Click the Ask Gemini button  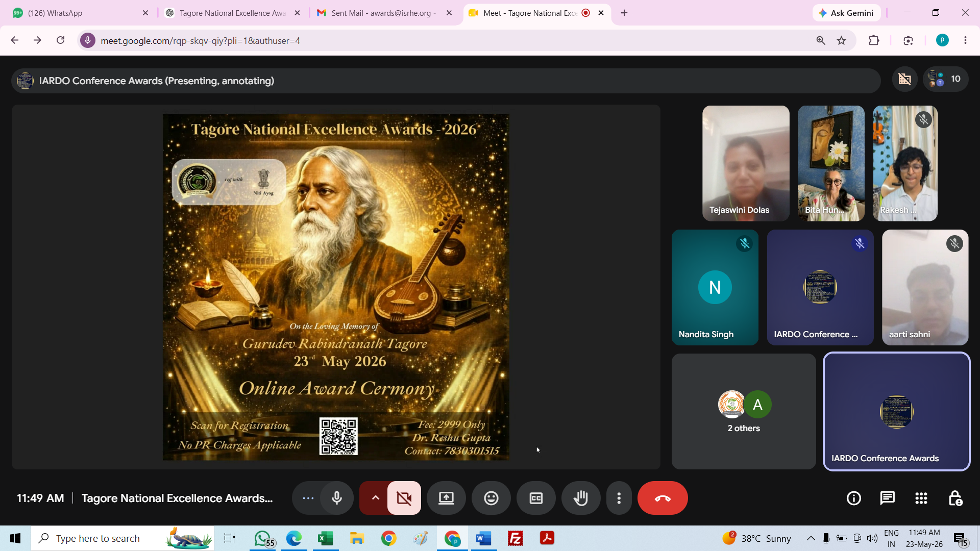tap(846, 13)
